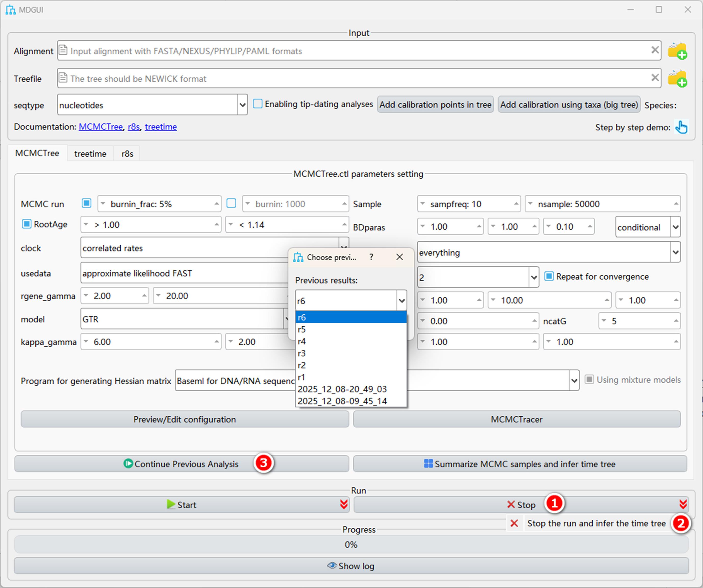Increase RootAge upper bound < 1.14

tap(344, 224)
